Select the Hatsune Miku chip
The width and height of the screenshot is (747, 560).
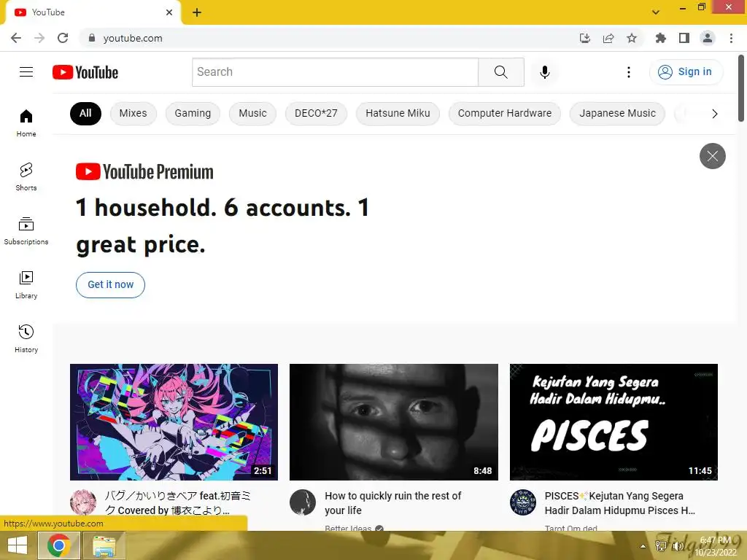398,113
